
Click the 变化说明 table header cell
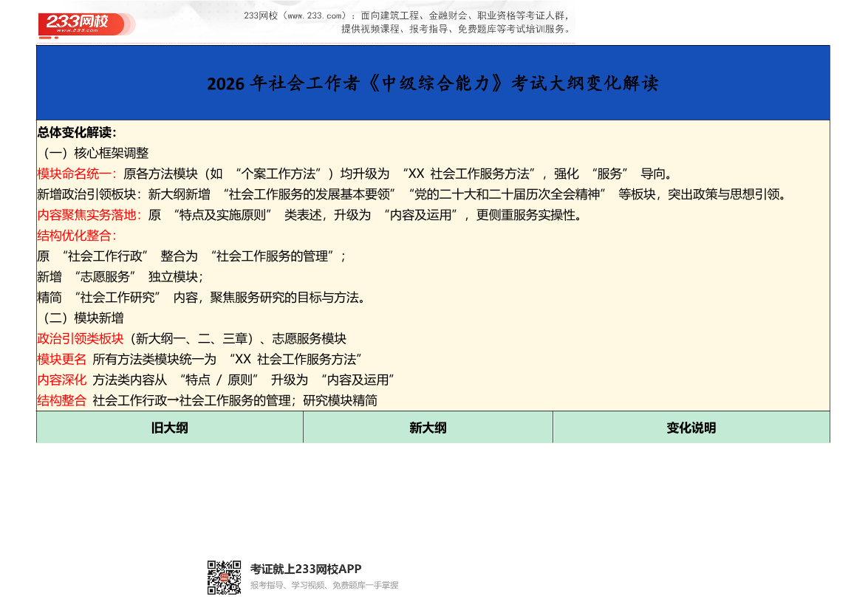point(691,428)
